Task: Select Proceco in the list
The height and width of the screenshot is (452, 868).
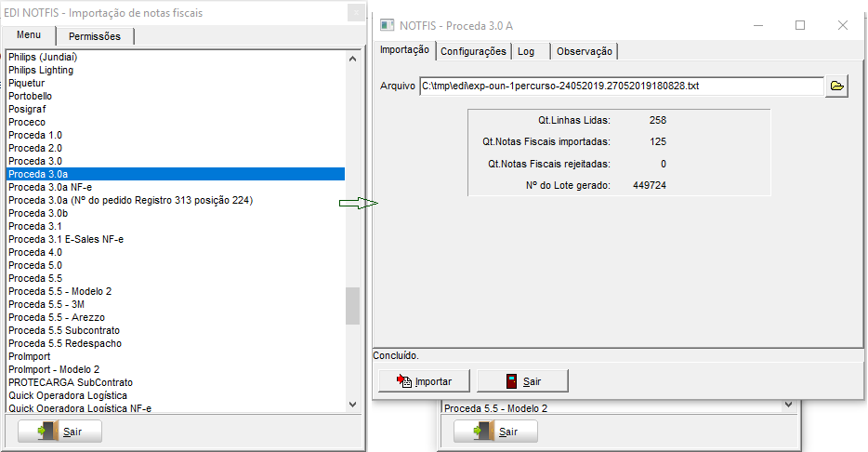Action: (176, 122)
